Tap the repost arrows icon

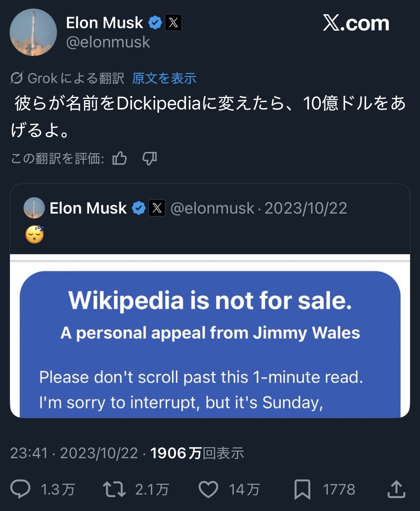(x=114, y=489)
